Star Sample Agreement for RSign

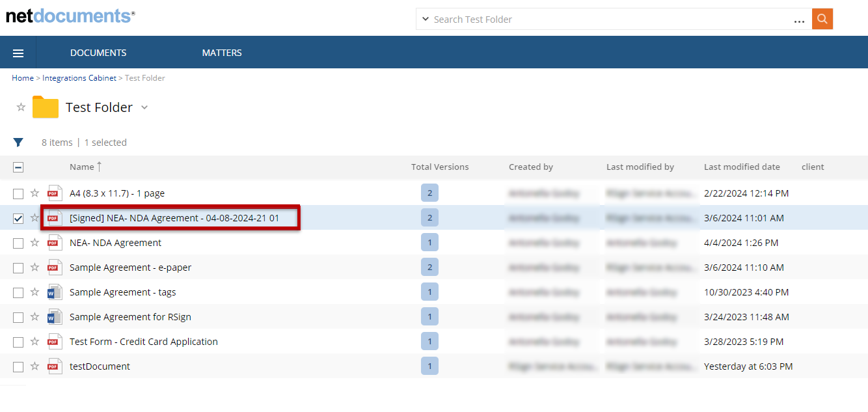point(35,317)
